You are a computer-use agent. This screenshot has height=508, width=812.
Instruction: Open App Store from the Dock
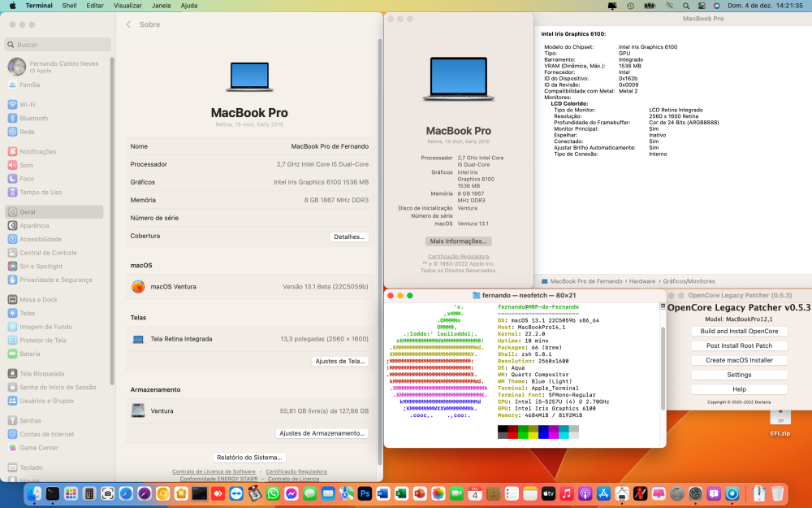pos(604,493)
